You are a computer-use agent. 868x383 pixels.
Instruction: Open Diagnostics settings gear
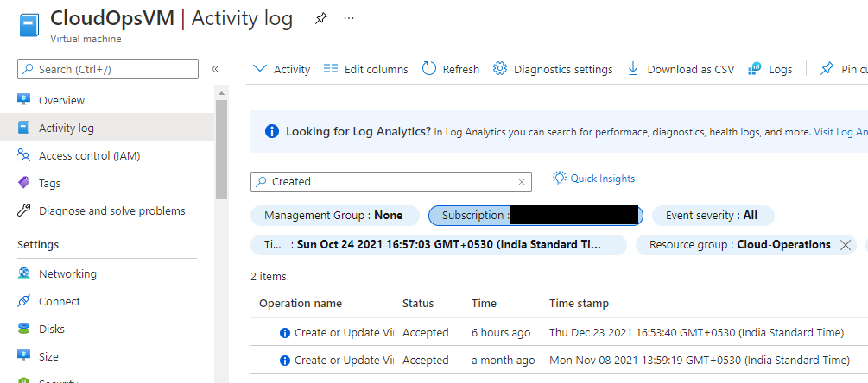[x=553, y=69]
